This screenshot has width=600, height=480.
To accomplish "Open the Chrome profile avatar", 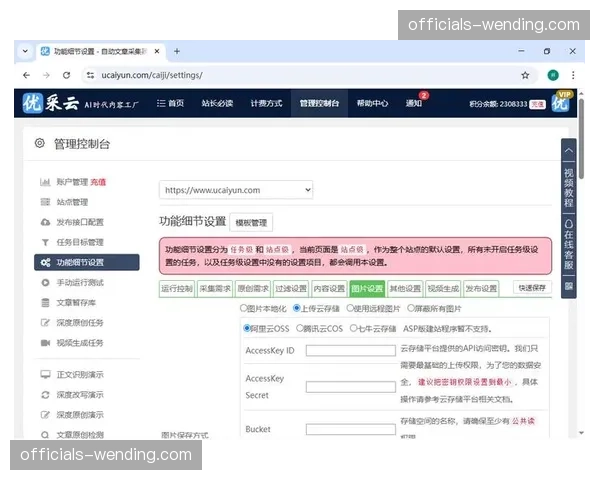I will pyautogui.click(x=553, y=75).
